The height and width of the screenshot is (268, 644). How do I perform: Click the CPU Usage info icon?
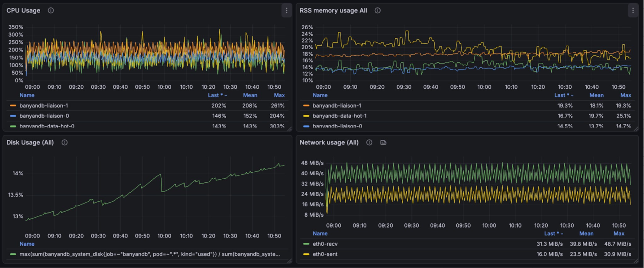coord(51,10)
